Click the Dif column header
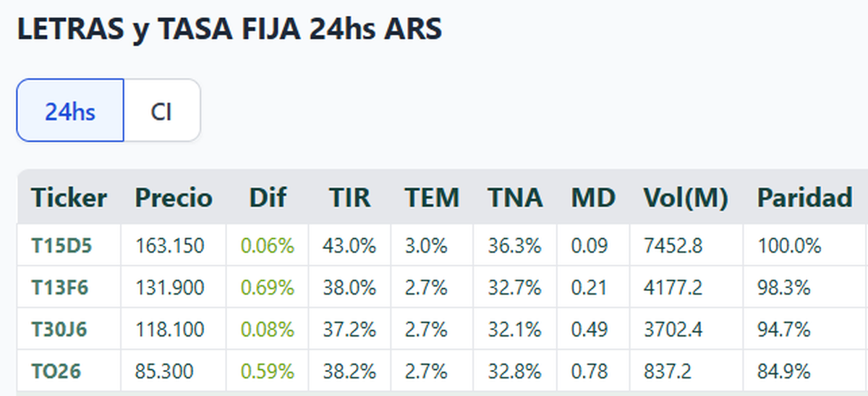Viewport: 868px width, 396px height. click(x=268, y=198)
